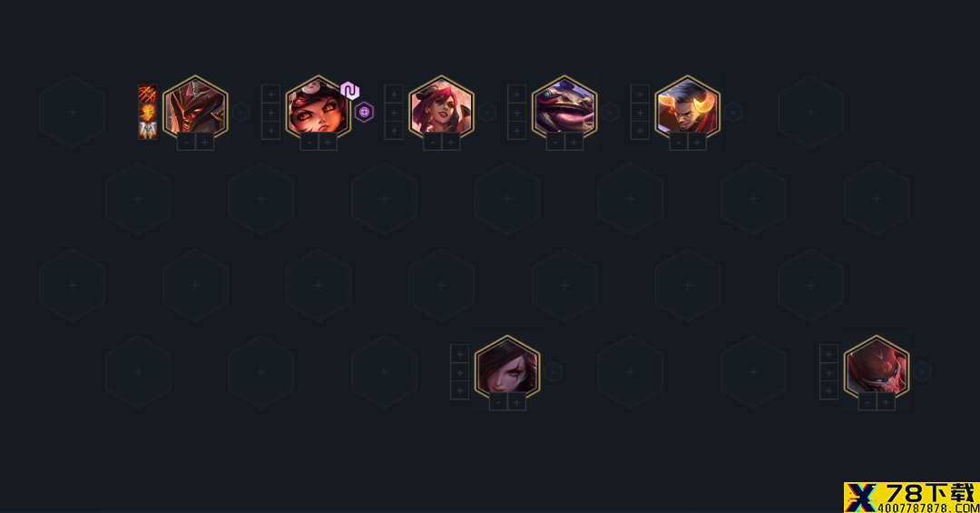Click the purple crosshair emblem icon

point(364,112)
